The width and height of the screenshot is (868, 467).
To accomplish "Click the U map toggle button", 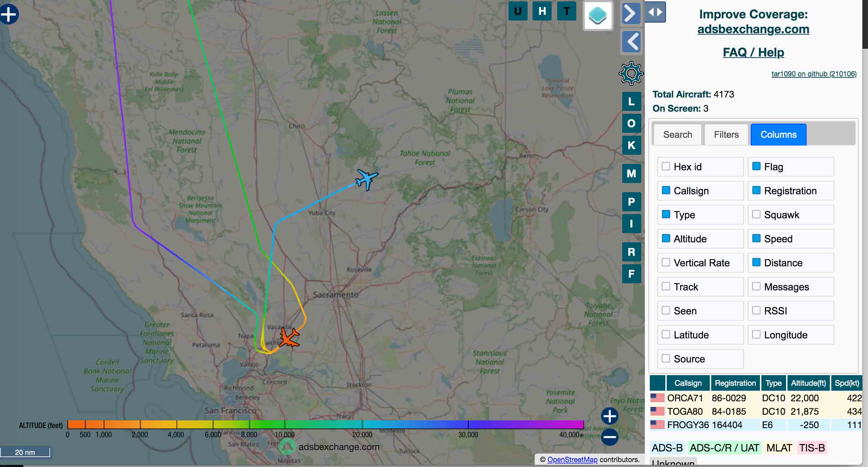I will 518,11.
